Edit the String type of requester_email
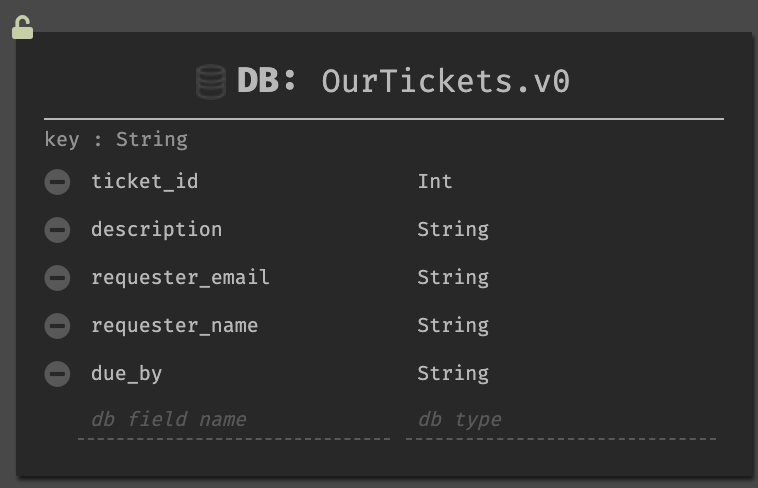The width and height of the screenshot is (758, 488). click(453, 278)
